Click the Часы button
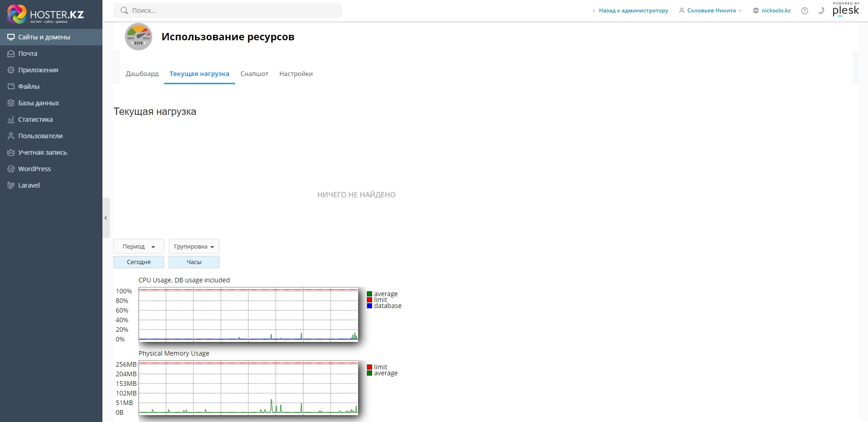 (194, 262)
